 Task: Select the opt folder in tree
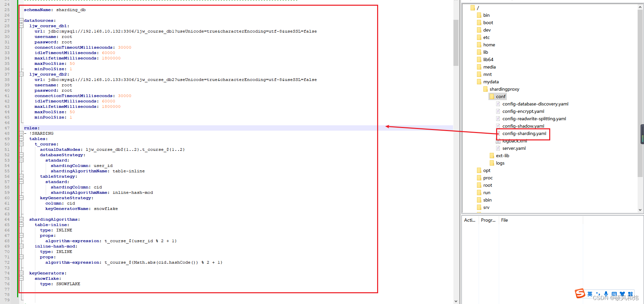[487, 170]
